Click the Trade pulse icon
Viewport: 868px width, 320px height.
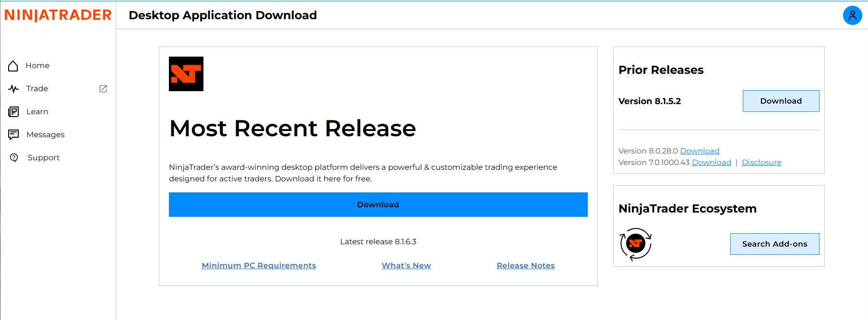click(x=13, y=89)
